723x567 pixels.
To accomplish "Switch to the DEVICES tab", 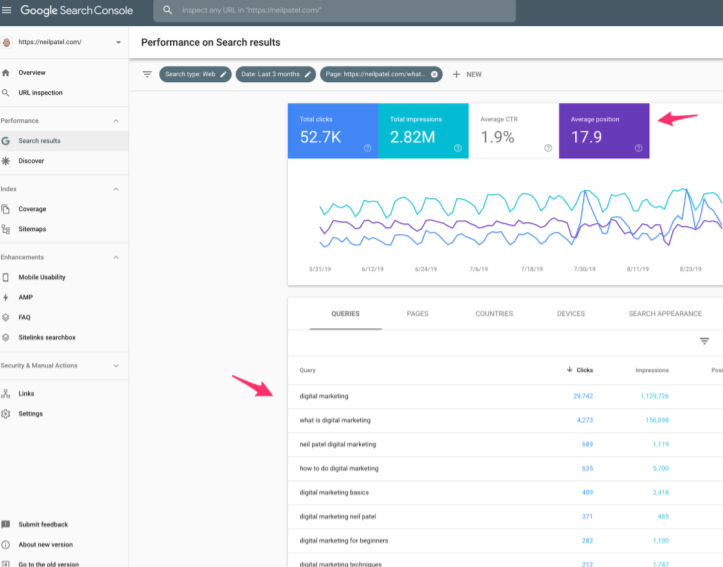I will pyautogui.click(x=571, y=314).
